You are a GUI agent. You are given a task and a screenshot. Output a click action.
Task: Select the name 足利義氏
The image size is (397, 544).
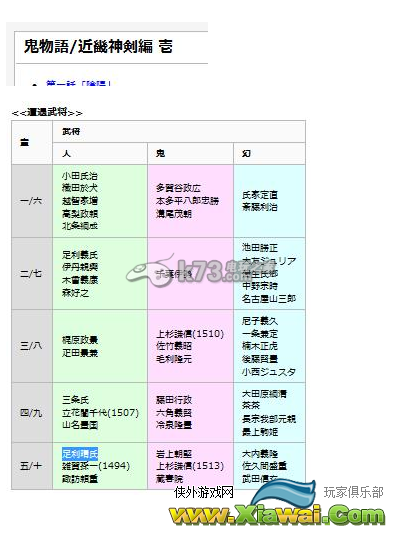pyautogui.click(x=80, y=255)
